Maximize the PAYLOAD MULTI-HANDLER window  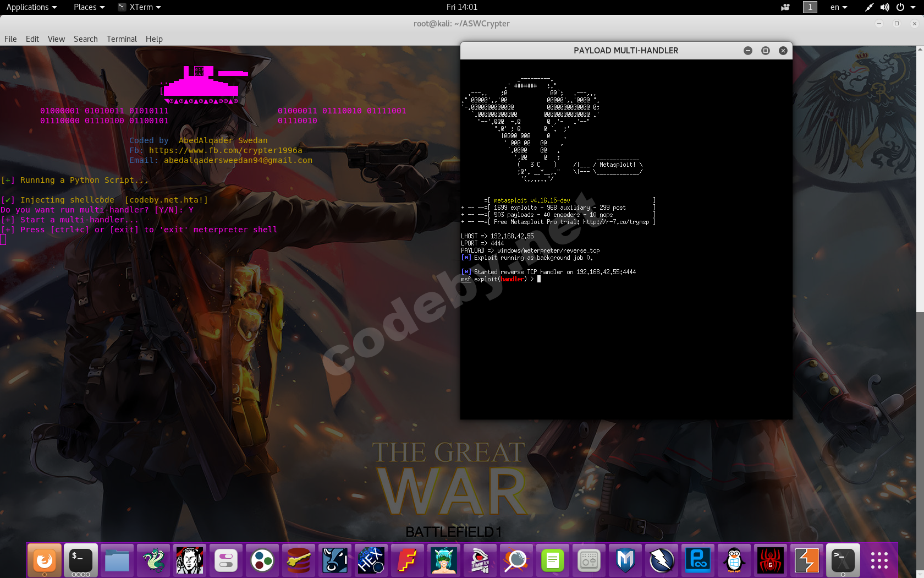point(766,51)
